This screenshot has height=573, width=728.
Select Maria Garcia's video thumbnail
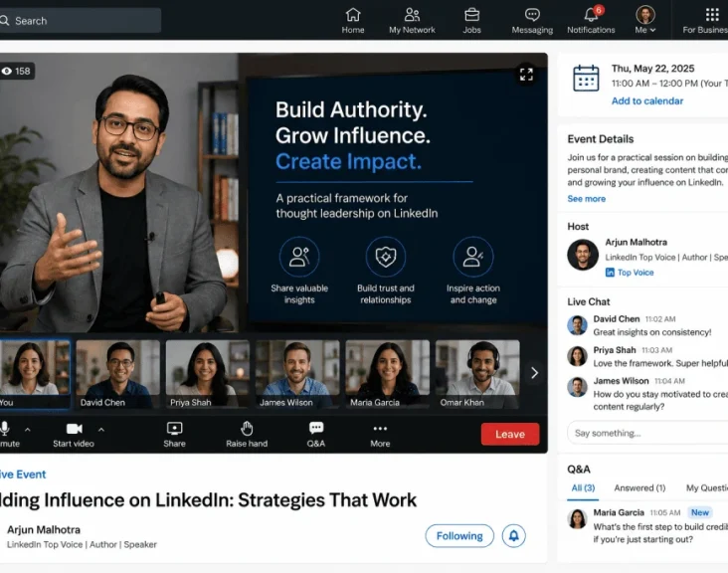click(x=388, y=374)
